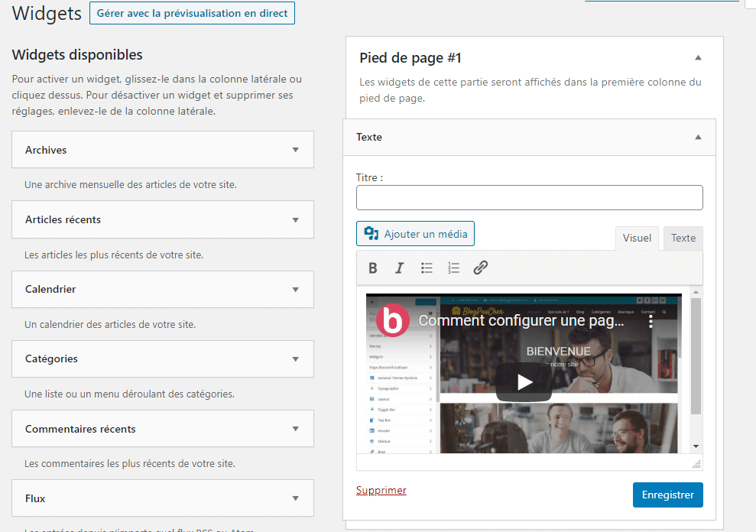Image resolution: width=756 pixels, height=532 pixels.
Task: Insert a numbered list
Action: [x=453, y=268]
